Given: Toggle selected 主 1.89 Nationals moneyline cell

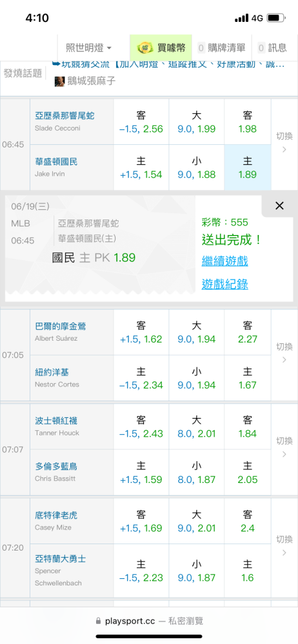Looking at the screenshot, I should point(248,167).
